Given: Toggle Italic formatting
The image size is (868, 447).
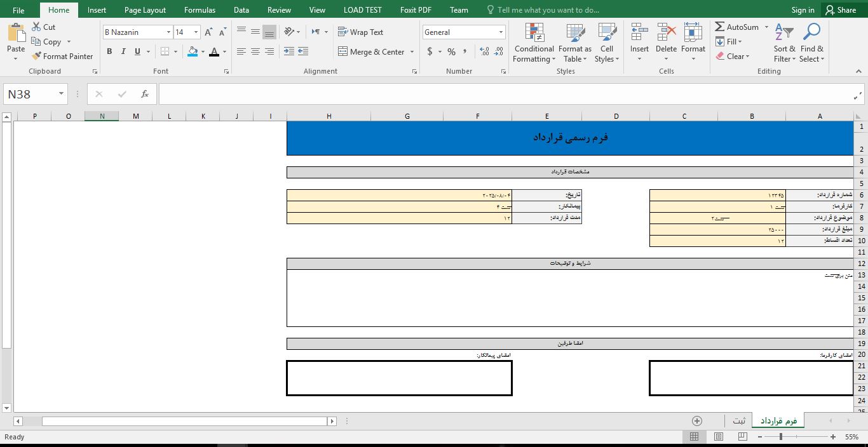Looking at the screenshot, I should (x=123, y=51).
